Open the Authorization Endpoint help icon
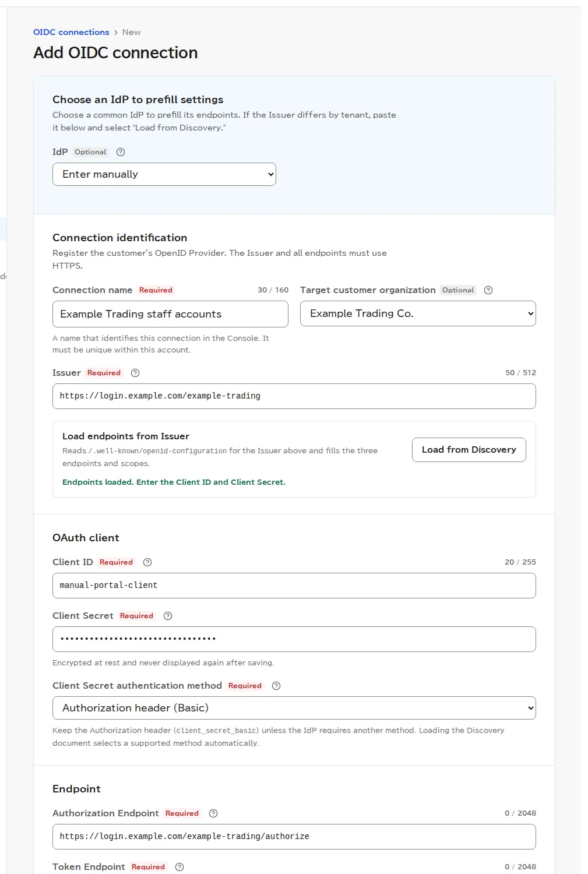Image resolution: width=588 pixels, height=874 pixels. tap(213, 813)
